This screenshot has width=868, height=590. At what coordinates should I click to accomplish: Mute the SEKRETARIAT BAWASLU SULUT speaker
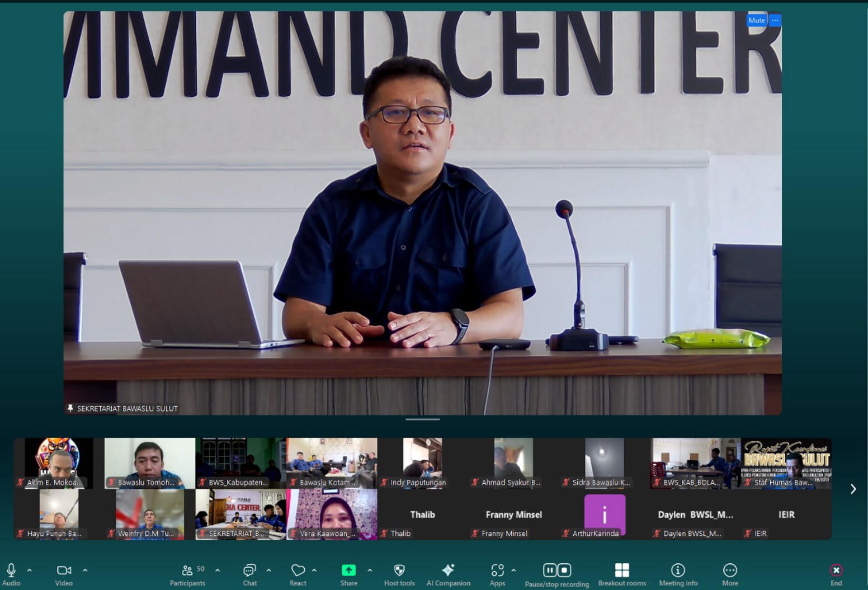[756, 20]
